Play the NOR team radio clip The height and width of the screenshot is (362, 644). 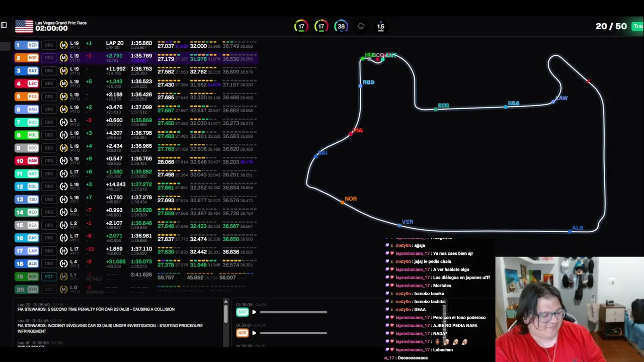click(x=254, y=333)
